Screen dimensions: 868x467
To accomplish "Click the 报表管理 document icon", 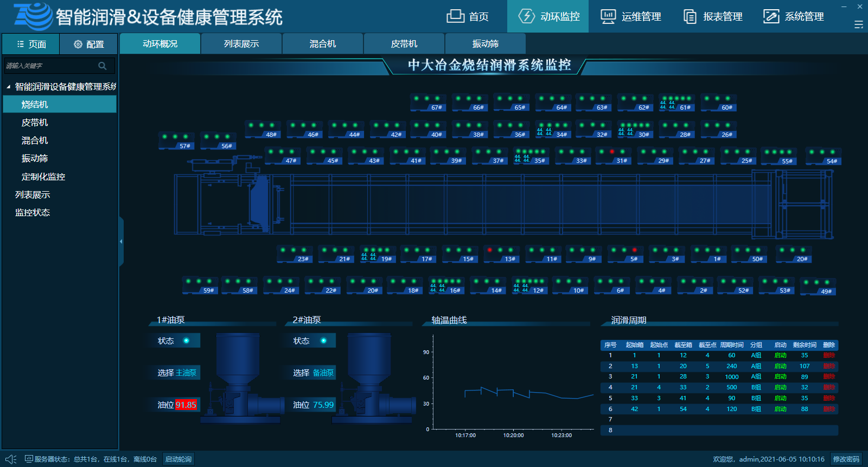I will pos(690,16).
